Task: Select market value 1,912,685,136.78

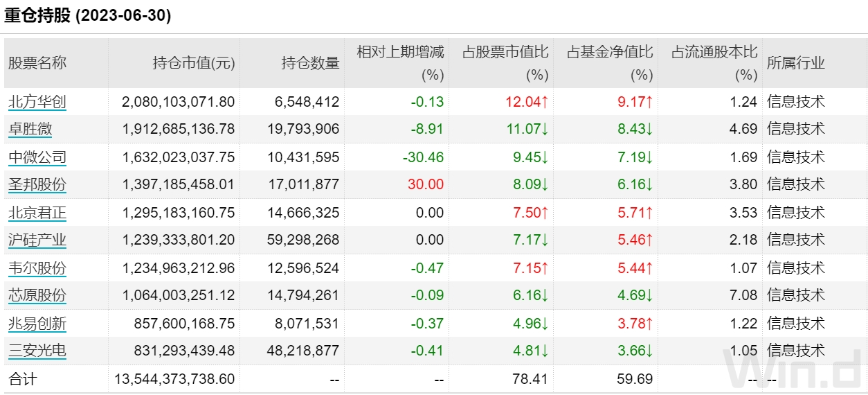Action: tap(179, 129)
